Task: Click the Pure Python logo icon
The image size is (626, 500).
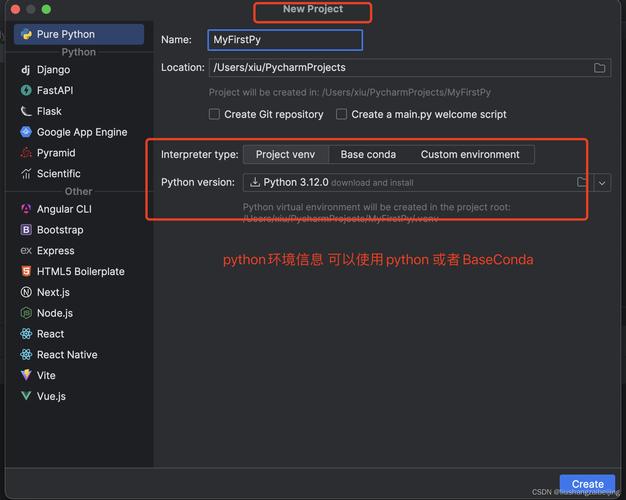Action: (26, 34)
